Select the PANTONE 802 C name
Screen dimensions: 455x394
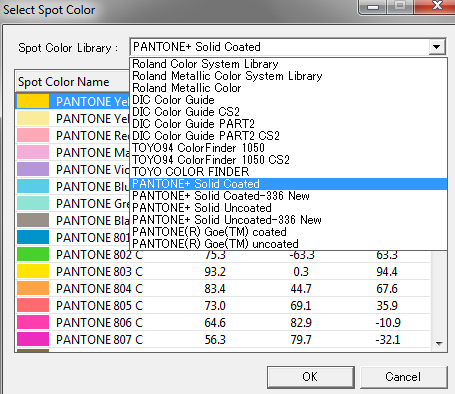(x=100, y=255)
